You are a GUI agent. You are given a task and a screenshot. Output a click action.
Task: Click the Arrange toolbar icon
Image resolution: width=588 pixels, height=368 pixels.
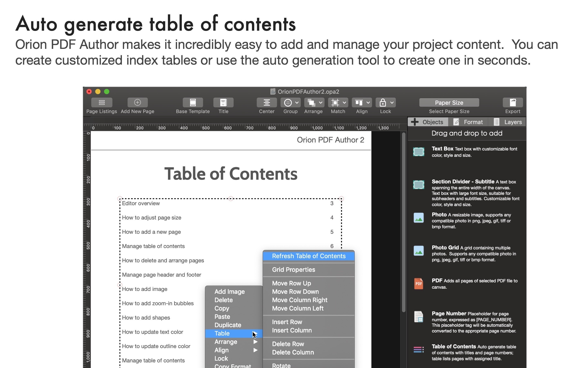click(x=311, y=102)
